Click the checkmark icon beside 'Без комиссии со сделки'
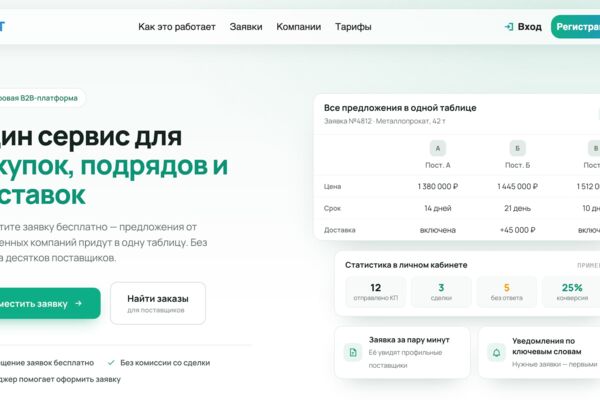600x400 pixels. tap(111, 362)
